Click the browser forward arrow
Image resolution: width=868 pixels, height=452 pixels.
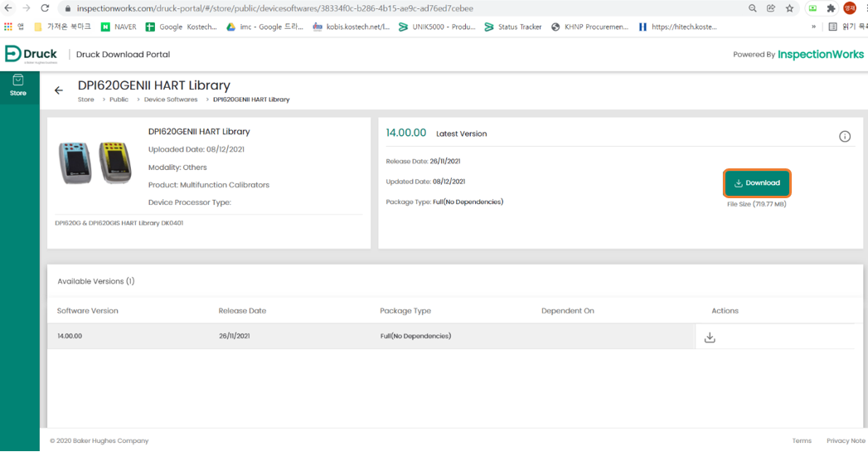[x=26, y=8]
